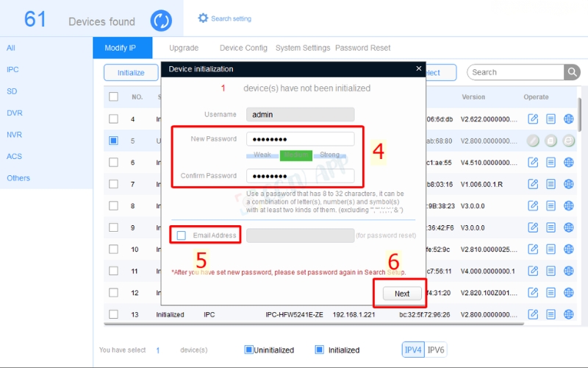
Task: Click edit pencil icon for row 6
Action: click(x=533, y=162)
